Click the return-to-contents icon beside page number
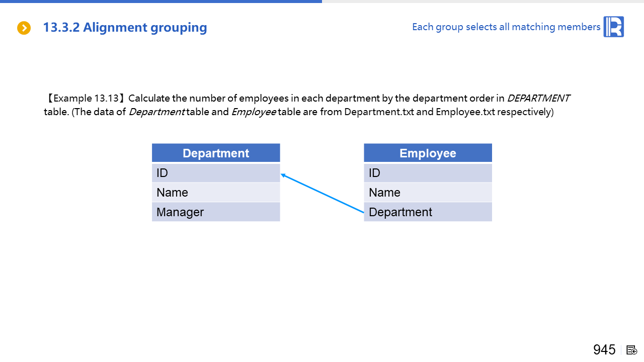The height and width of the screenshot is (362, 644). pyautogui.click(x=632, y=350)
